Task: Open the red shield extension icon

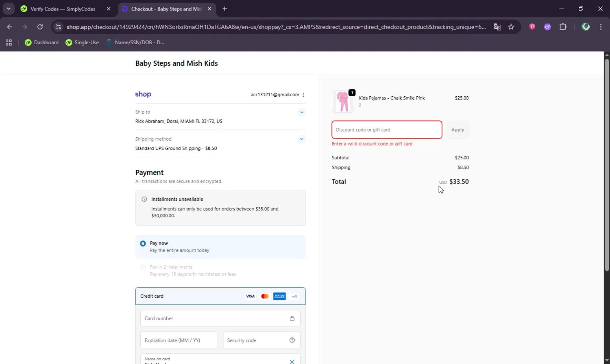Action: pos(532,27)
